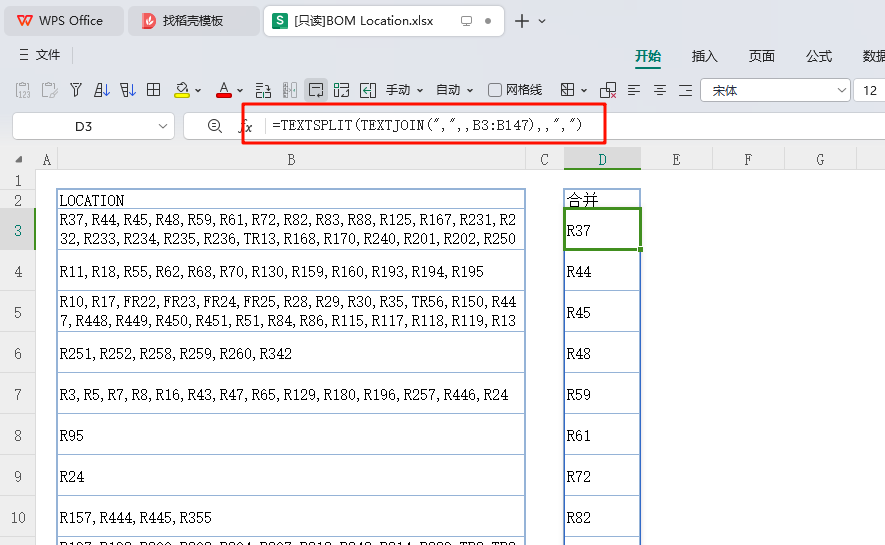Viewport: 885px width, 545px height.
Task: Click the zoom magnifier icon in formula bar
Action: [214, 126]
